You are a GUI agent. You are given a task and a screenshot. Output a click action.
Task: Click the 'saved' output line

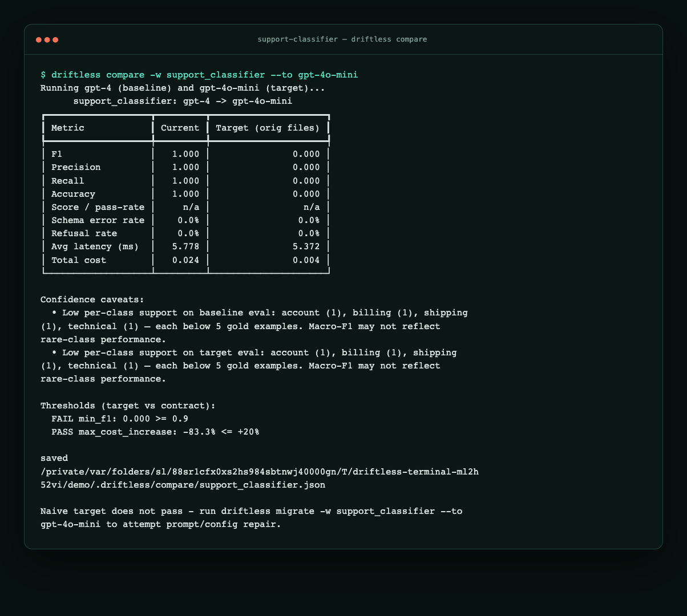54,458
